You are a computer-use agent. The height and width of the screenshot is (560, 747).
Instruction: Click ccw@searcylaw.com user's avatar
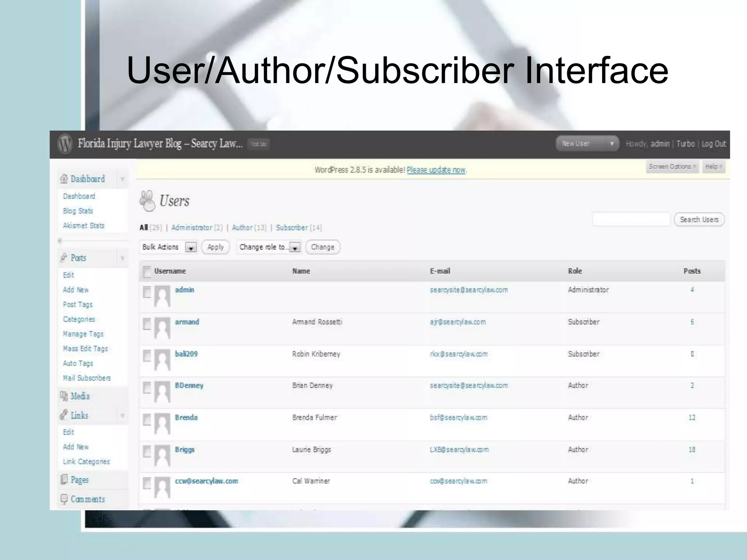click(162, 487)
